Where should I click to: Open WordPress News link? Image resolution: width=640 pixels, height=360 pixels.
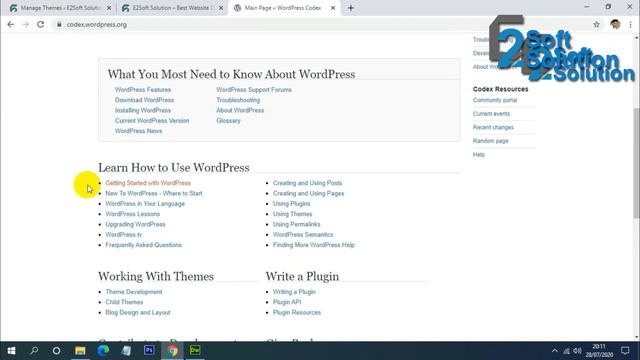click(138, 131)
